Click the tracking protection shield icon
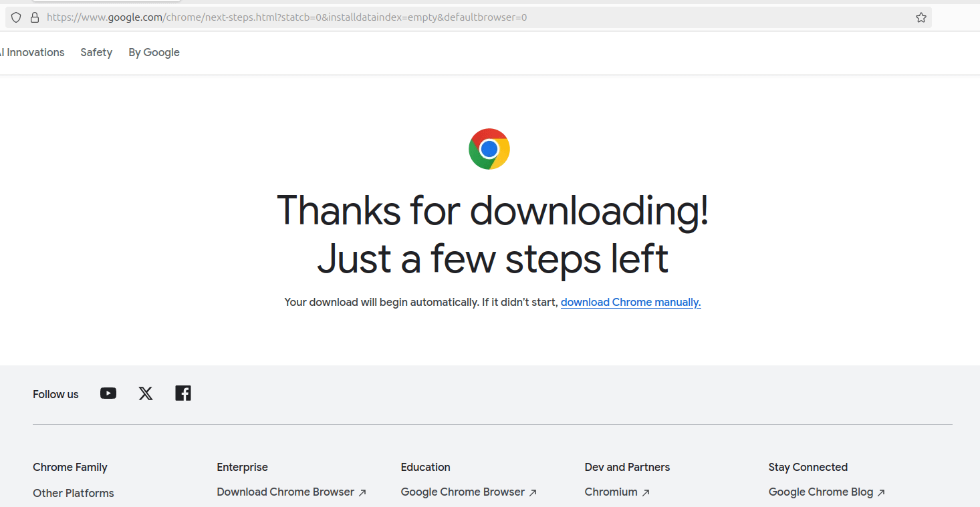The height and width of the screenshot is (507, 980). [x=16, y=17]
